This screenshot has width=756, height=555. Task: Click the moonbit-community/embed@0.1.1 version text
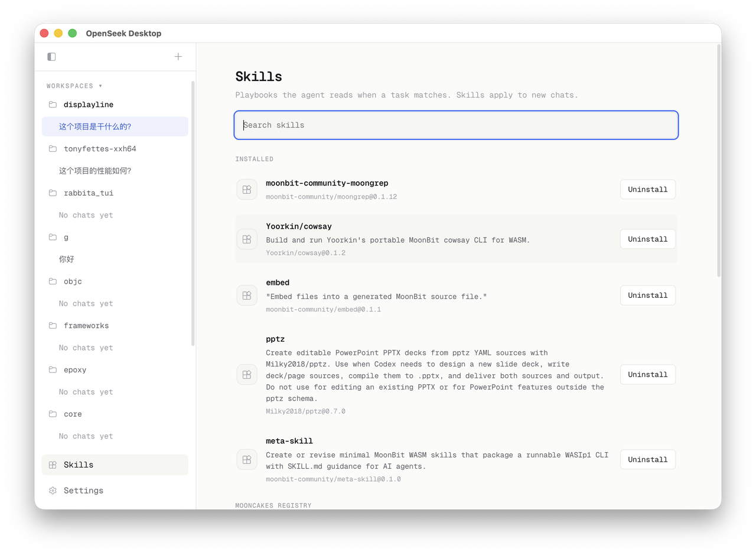pos(324,310)
